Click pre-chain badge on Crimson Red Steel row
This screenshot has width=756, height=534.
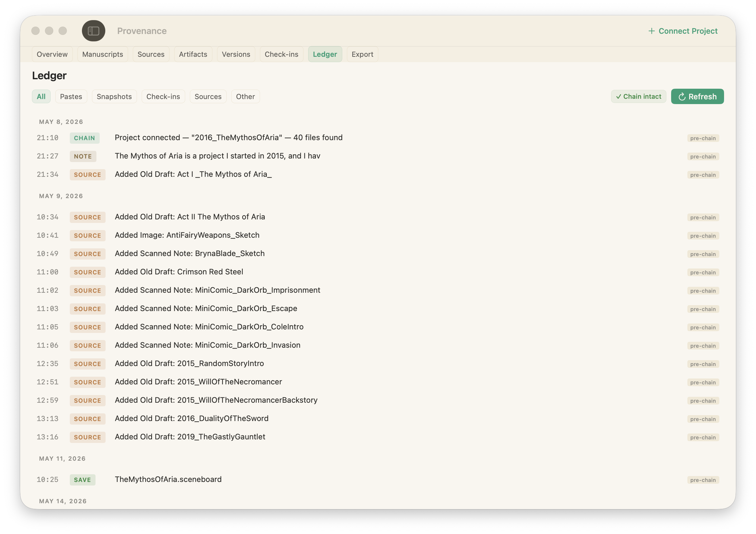point(703,273)
